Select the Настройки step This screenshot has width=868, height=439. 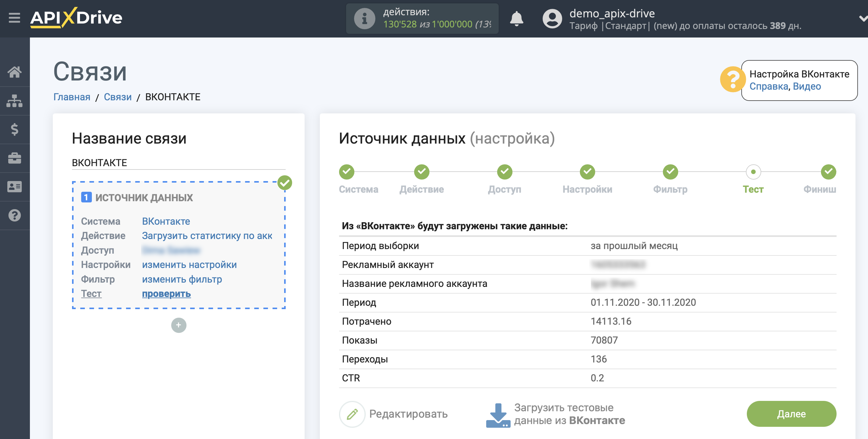(x=587, y=172)
